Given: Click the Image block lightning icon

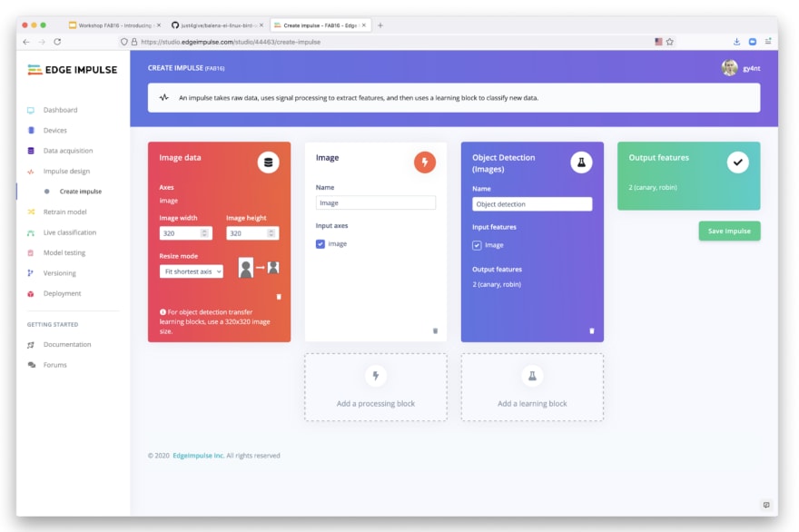Looking at the screenshot, I should coord(425,163).
